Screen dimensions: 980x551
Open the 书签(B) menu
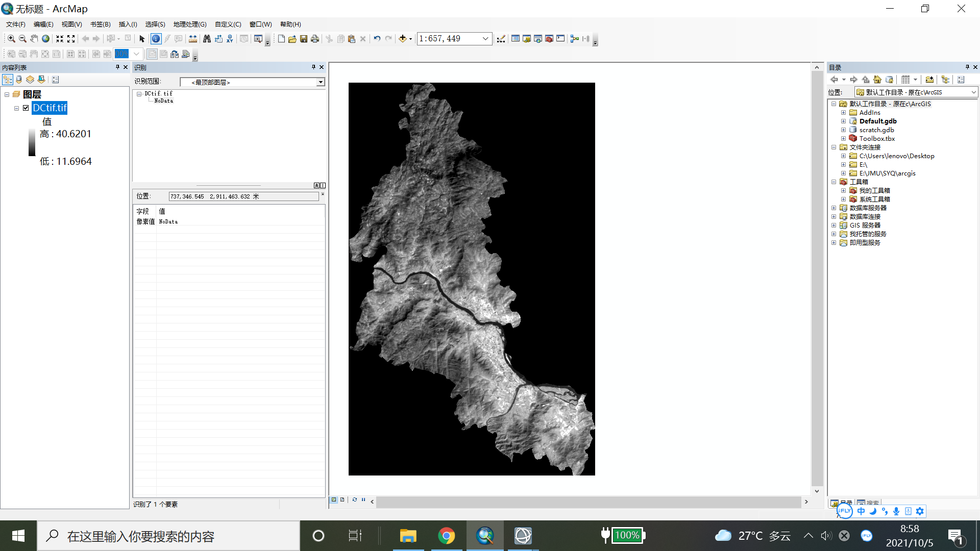click(100, 24)
